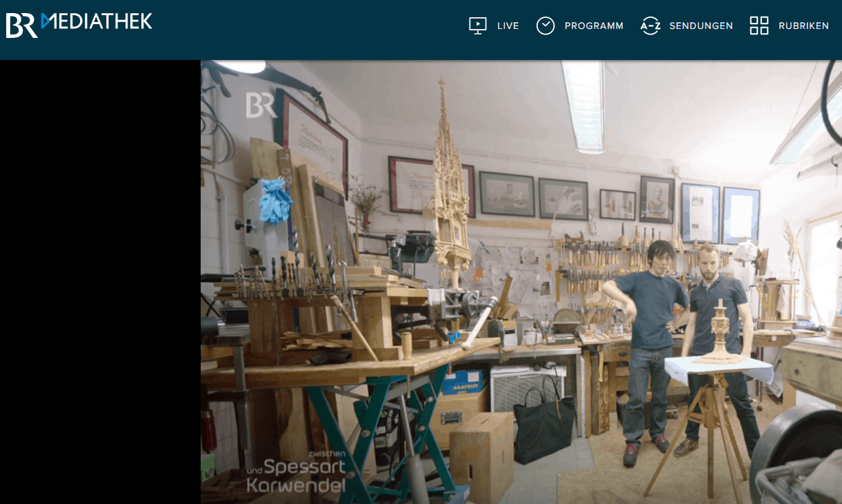Open the PROGRAMM menu label
Screen dimensions: 842x504
[594, 26]
